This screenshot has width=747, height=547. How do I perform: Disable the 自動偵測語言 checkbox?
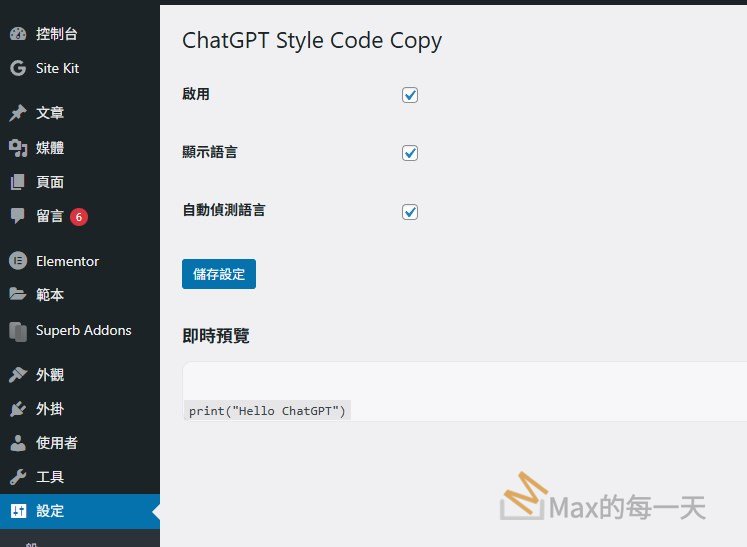coord(410,212)
